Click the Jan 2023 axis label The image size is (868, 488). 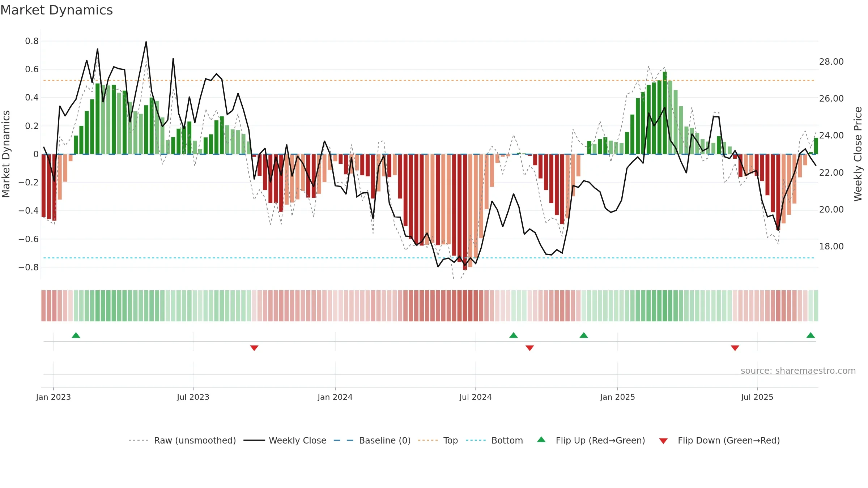tap(54, 397)
